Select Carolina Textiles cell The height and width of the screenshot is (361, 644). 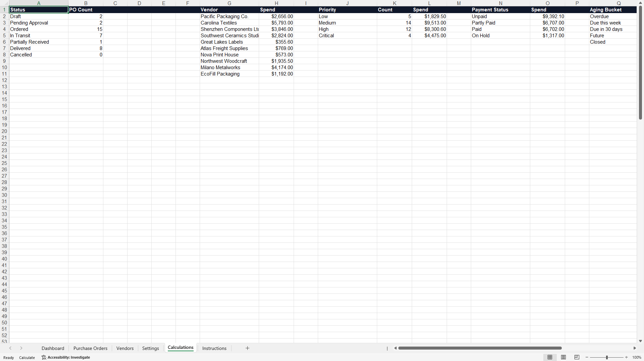click(x=229, y=23)
